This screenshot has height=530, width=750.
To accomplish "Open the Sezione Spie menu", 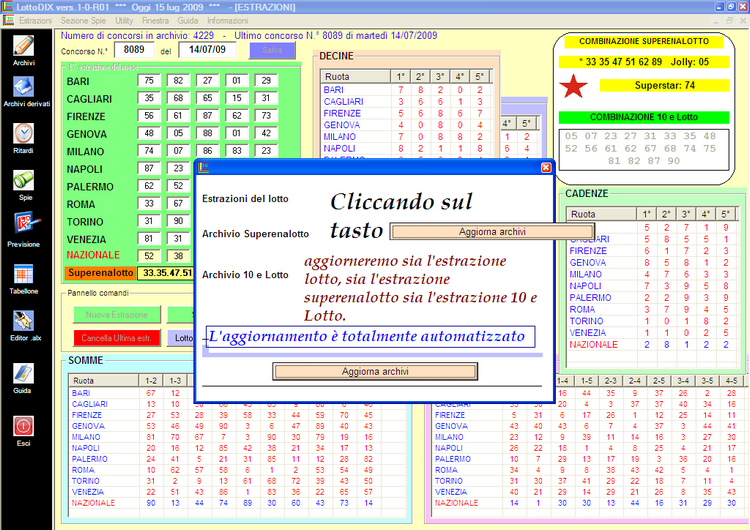I will (x=83, y=21).
